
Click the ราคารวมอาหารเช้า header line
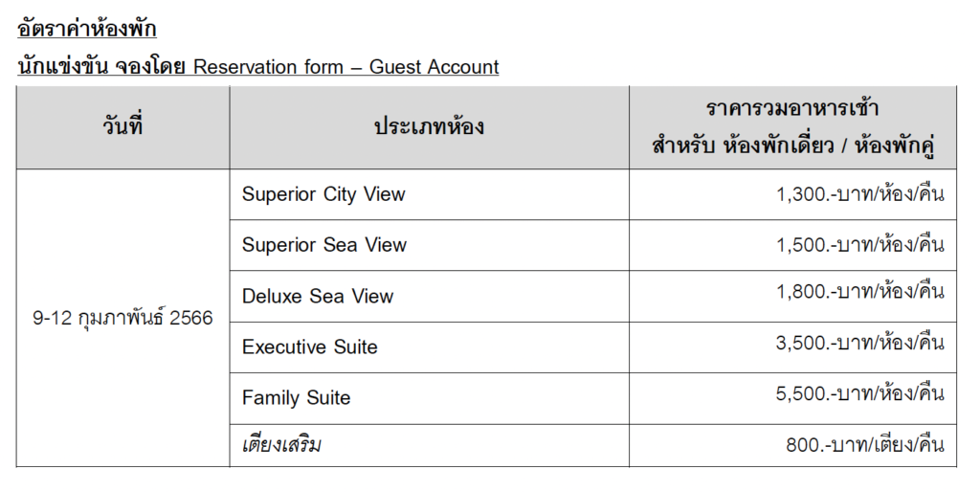pos(791,107)
